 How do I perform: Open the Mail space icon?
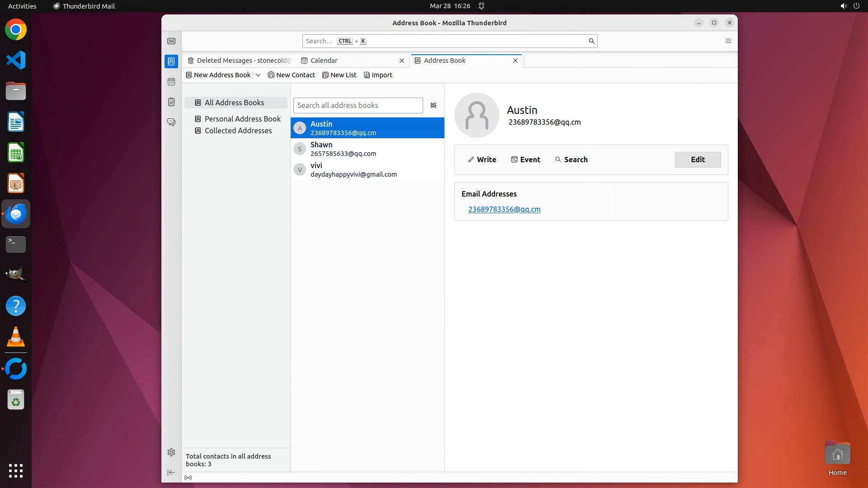(x=171, y=41)
